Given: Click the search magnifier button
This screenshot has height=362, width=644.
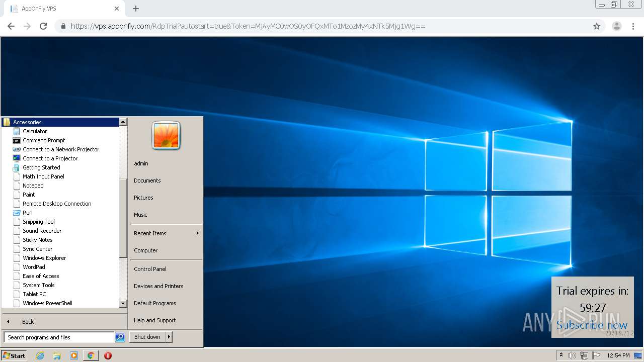Looking at the screenshot, I should pyautogui.click(x=120, y=337).
